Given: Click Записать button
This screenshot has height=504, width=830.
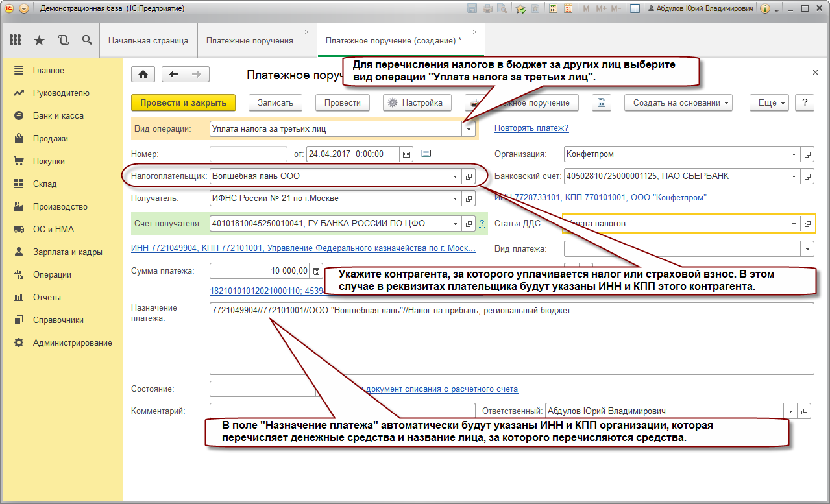Looking at the screenshot, I should [x=275, y=102].
